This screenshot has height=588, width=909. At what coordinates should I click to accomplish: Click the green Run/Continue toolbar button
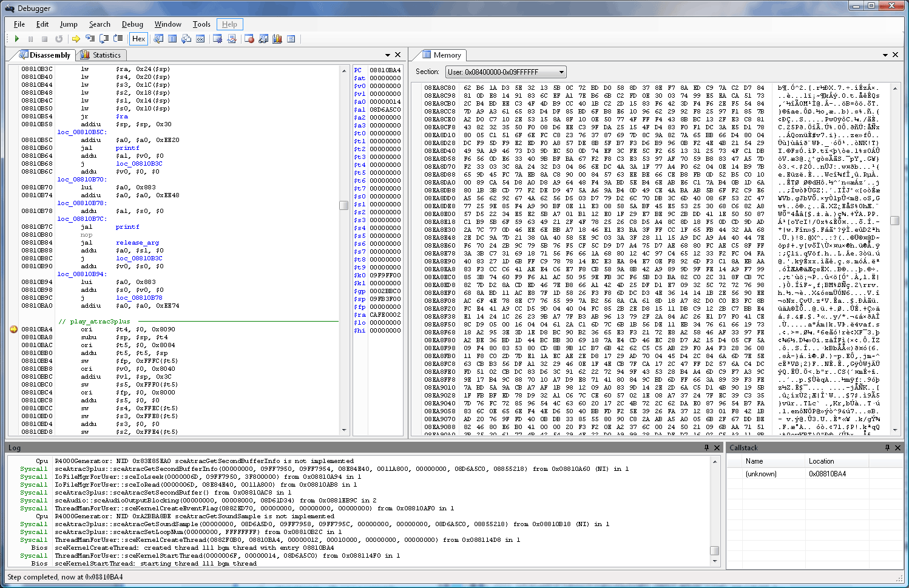[17, 39]
